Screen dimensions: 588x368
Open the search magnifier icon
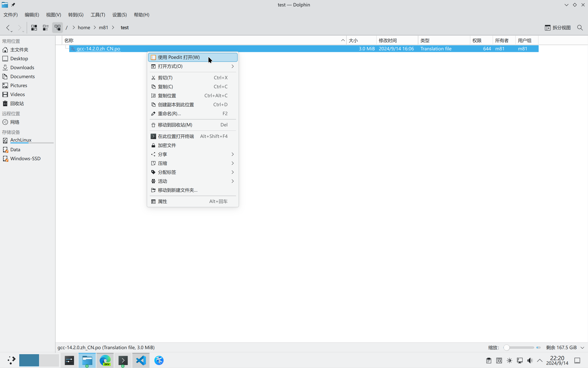[580, 28]
